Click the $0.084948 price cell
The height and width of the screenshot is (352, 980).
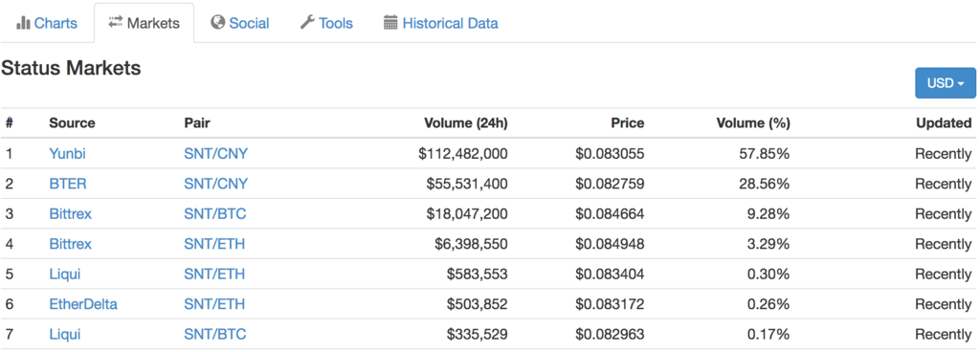610,243
